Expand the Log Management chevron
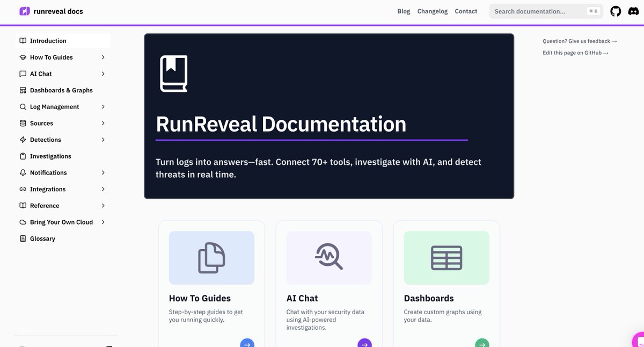644x347 pixels. point(103,107)
